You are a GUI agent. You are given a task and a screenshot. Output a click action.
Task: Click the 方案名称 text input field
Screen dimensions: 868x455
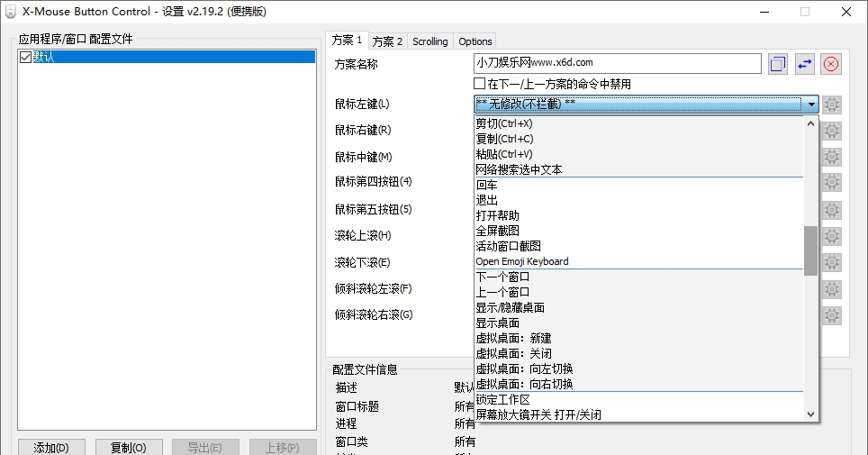(x=618, y=63)
